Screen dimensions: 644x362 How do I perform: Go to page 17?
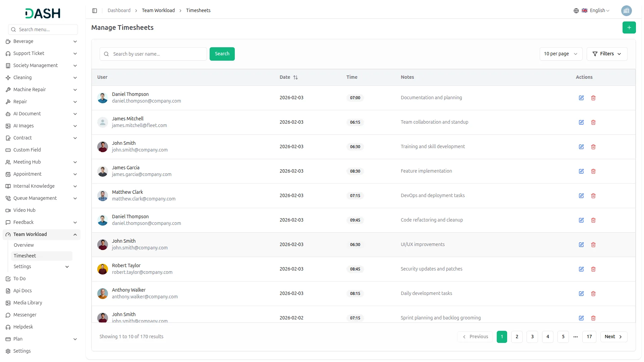pos(589,337)
